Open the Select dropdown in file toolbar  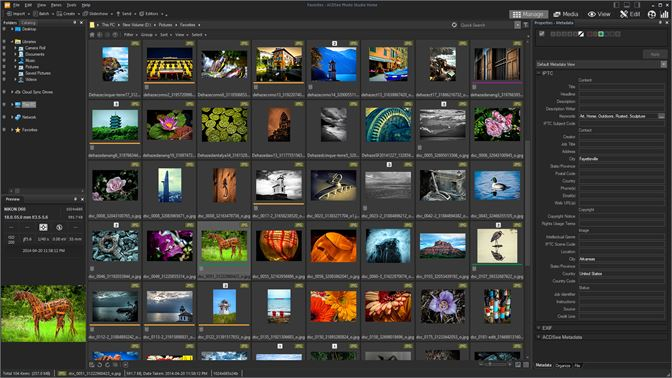pos(198,35)
